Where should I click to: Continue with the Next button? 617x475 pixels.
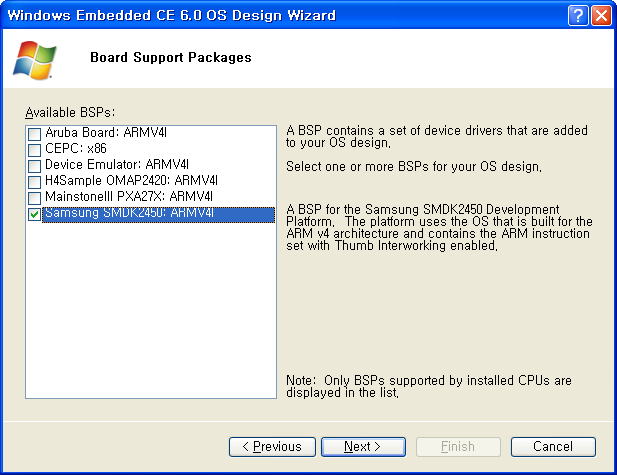pyautogui.click(x=363, y=447)
